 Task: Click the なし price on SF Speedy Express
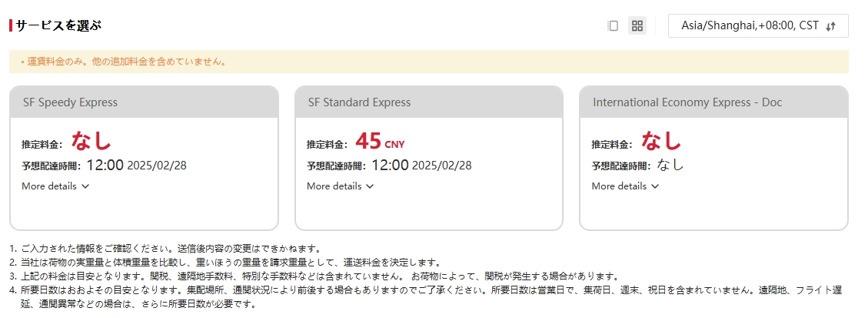point(91,142)
